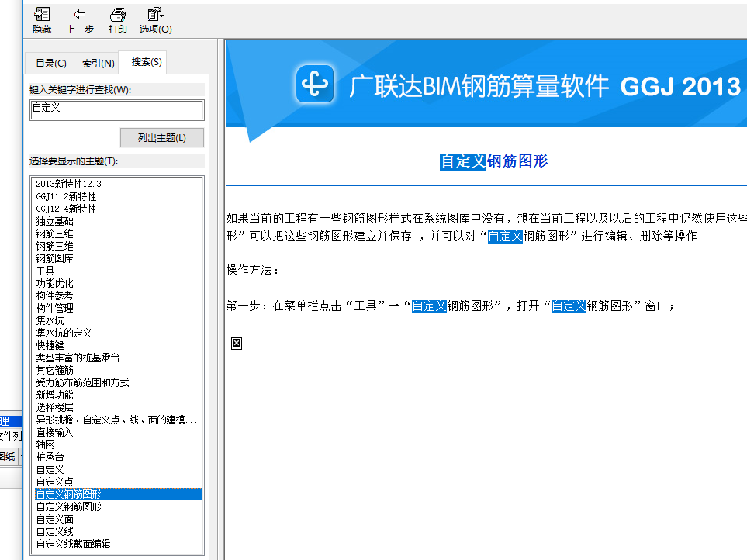
Task: Click the Glodon logo icon in banner
Action: tap(314, 84)
